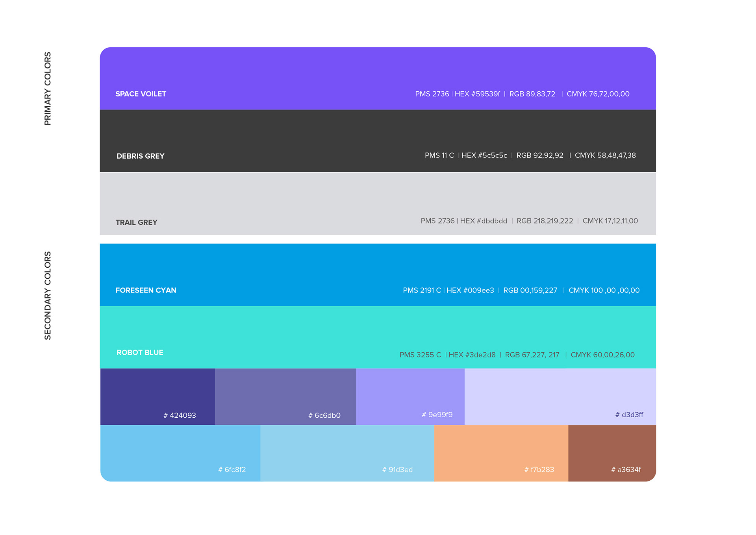Click 'RGB 67,227, 217' value text
Image resolution: width=756 pixels, height=535 pixels.
tap(532, 355)
